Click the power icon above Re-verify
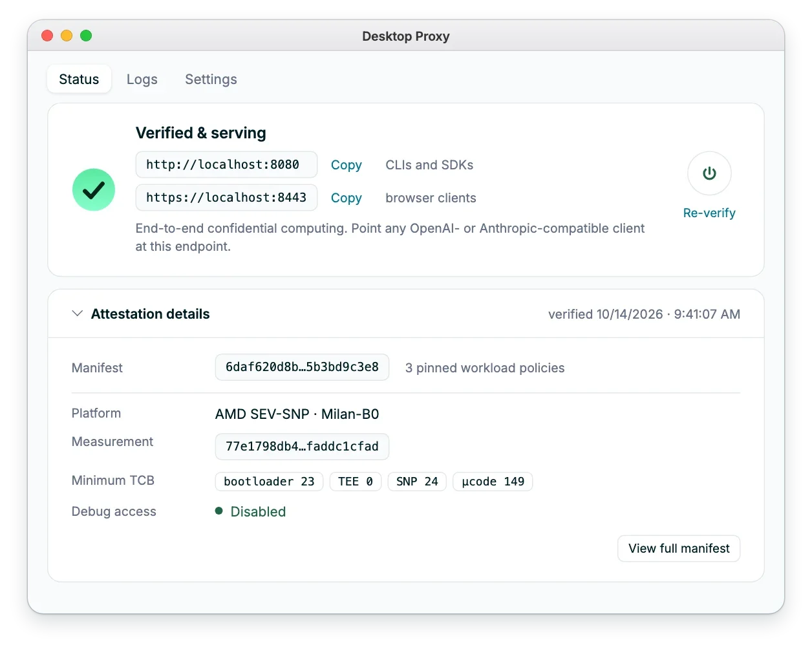Viewport: 812px width, 649px height. [x=709, y=173]
